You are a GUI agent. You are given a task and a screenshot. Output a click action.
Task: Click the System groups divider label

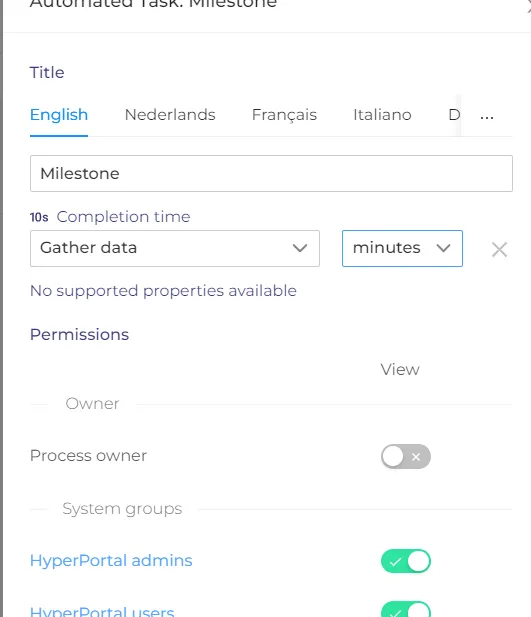pyautogui.click(x=122, y=509)
